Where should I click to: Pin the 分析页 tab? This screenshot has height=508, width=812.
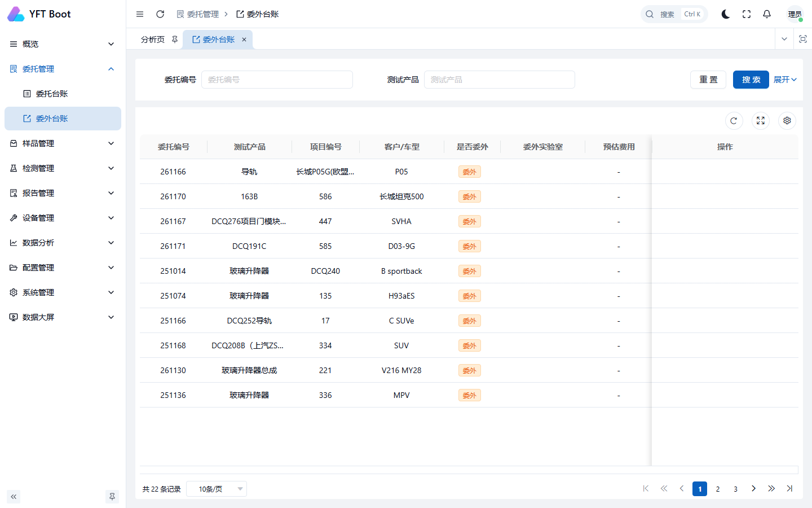point(175,40)
